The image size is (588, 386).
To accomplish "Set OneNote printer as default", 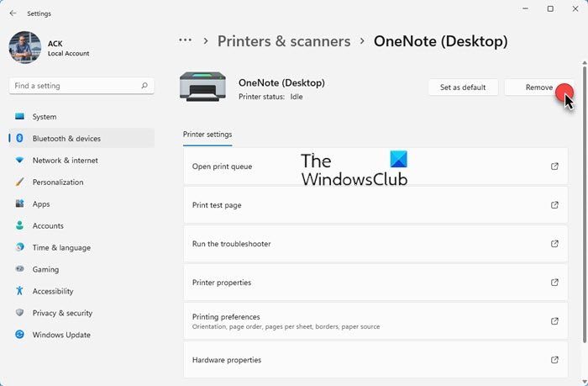I will point(463,87).
